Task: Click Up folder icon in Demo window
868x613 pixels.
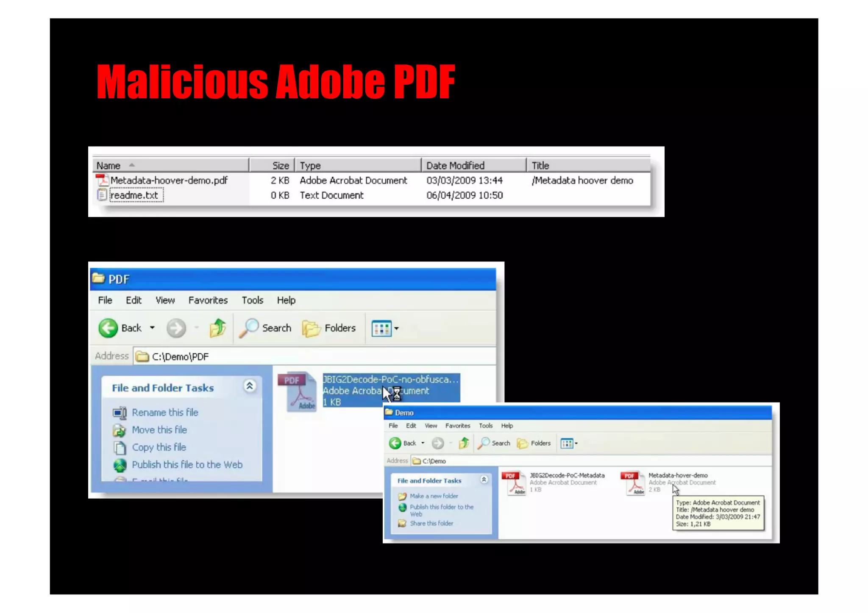Action: [x=464, y=443]
